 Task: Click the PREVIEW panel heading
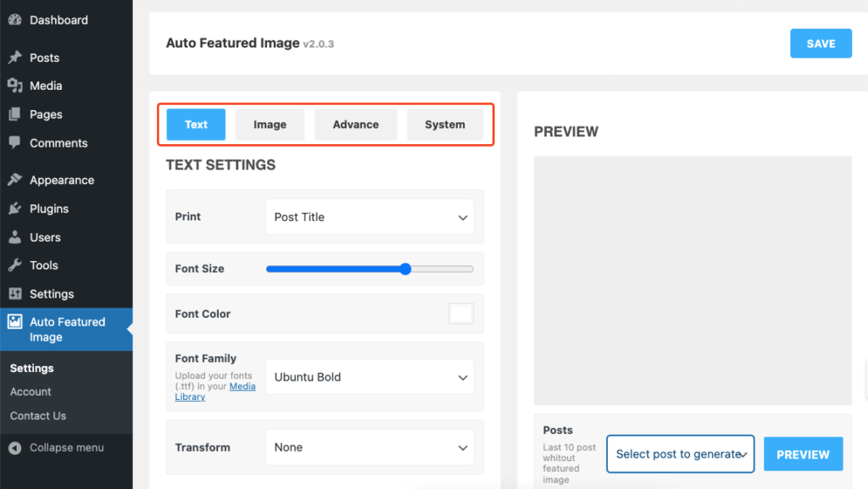(566, 131)
